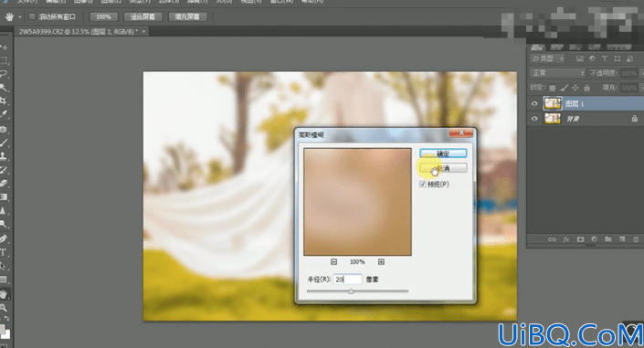The height and width of the screenshot is (348, 644).
Task: Toggle shape layer filter
Action: pyautogui.click(x=618, y=58)
